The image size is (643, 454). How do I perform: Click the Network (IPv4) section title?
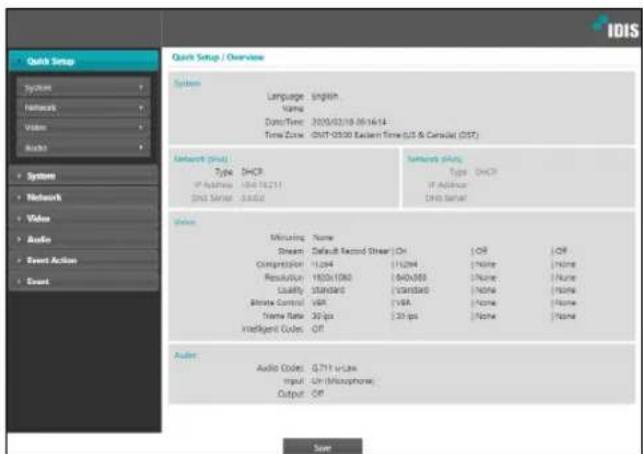(203, 159)
